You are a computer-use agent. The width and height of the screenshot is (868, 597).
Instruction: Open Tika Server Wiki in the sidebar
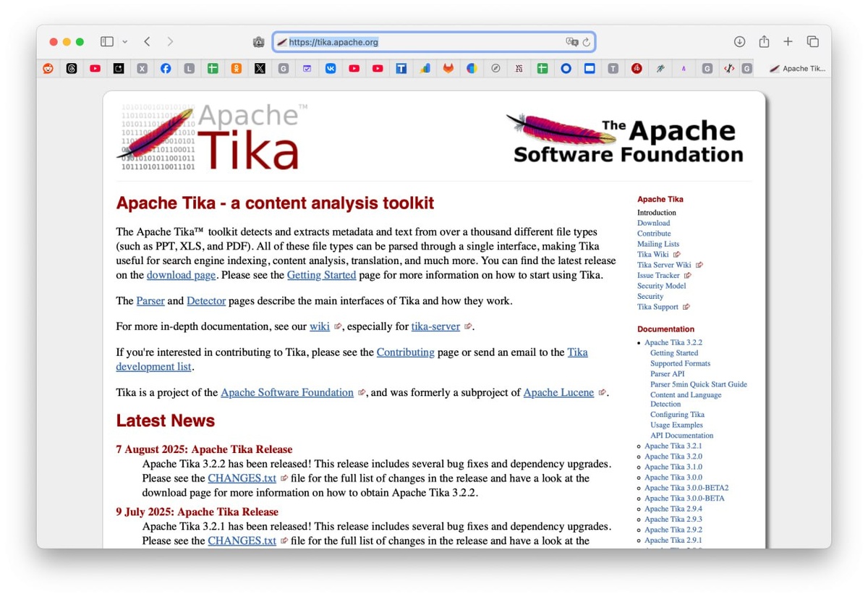664,265
